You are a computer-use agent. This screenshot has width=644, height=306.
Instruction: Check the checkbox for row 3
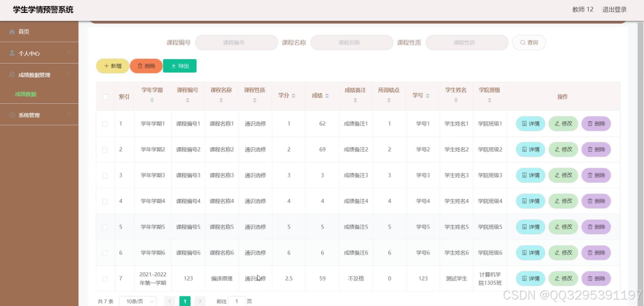tap(105, 176)
